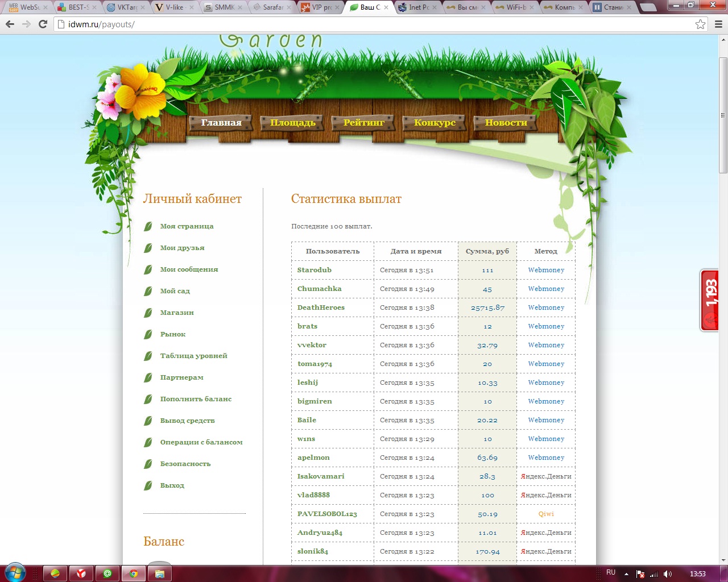Open the Windows Start orb
The width and height of the screenshot is (728, 582).
point(15,573)
